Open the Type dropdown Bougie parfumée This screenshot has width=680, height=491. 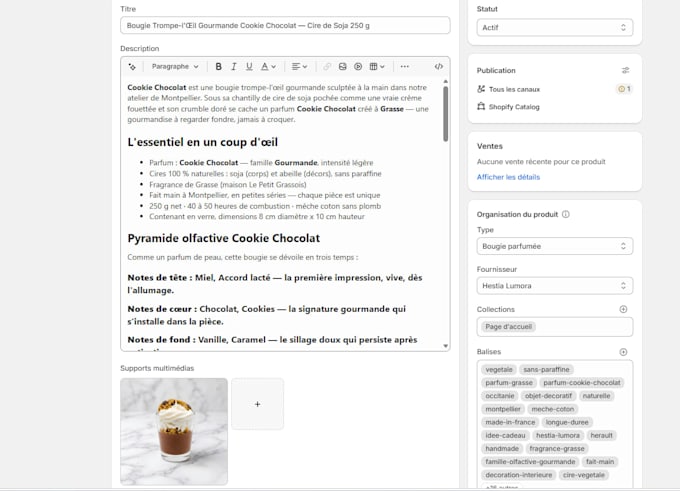555,246
